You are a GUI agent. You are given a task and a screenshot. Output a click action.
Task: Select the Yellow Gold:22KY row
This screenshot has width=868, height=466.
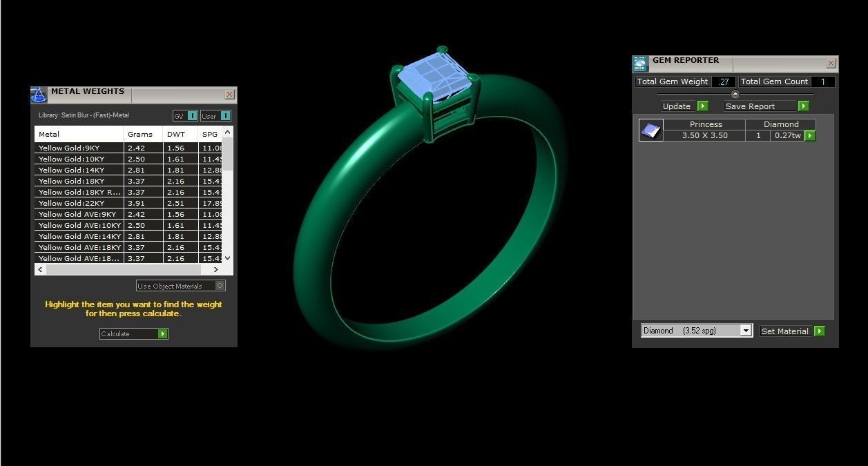tap(128, 203)
